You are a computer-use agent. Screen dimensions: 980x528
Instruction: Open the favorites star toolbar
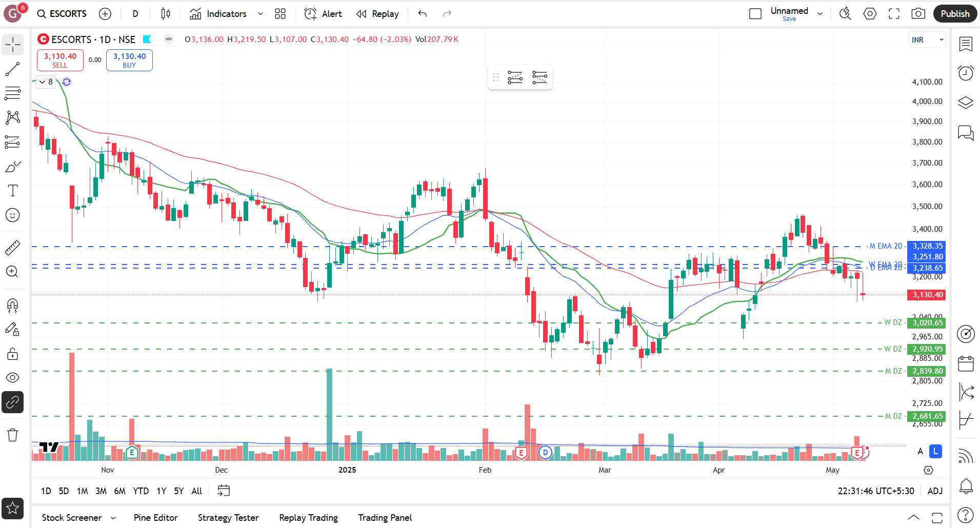tap(13, 509)
